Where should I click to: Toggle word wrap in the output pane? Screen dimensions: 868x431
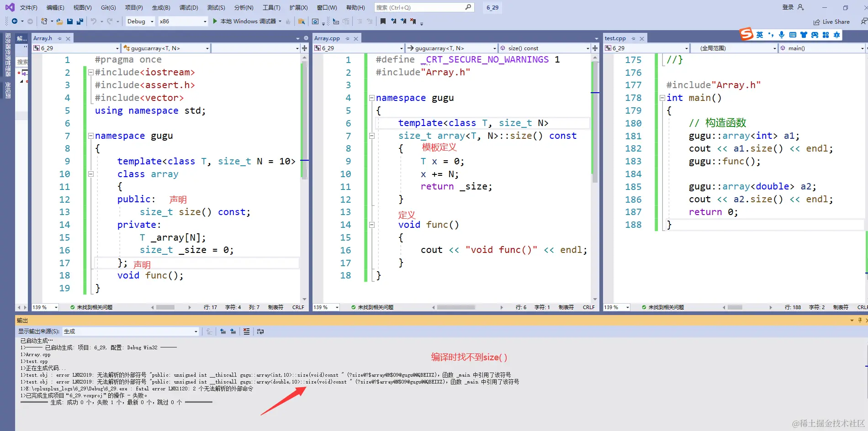(260, 331)
